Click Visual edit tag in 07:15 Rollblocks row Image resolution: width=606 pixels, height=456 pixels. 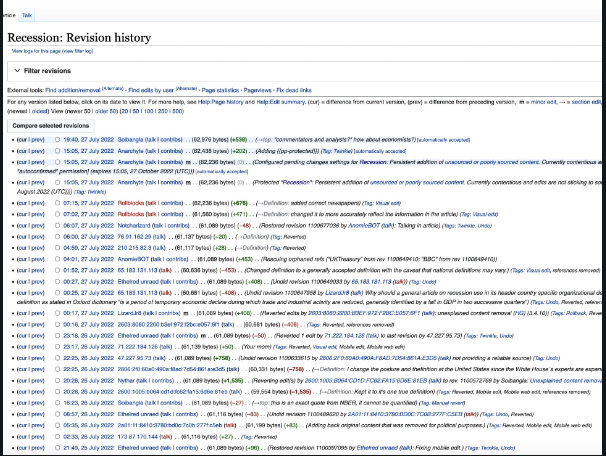click(x=387, y=203)
